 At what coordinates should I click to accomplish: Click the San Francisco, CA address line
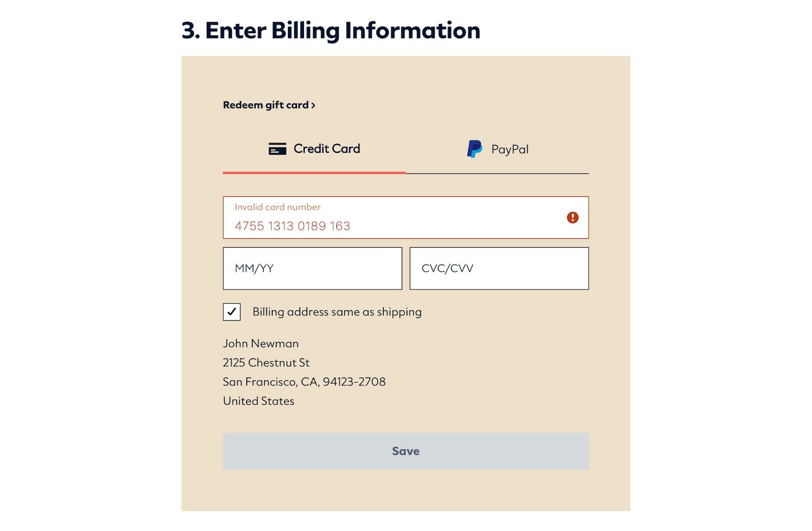(x=304, y=382)
